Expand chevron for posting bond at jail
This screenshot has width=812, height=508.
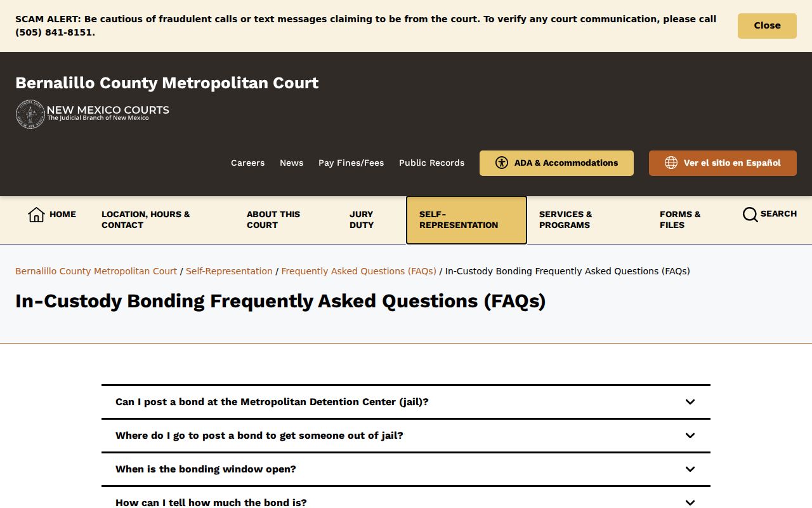(x=690, y=402)
